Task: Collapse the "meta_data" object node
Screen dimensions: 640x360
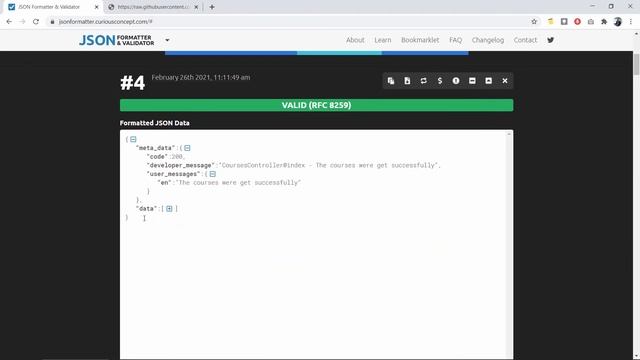Action: [187, 148]
